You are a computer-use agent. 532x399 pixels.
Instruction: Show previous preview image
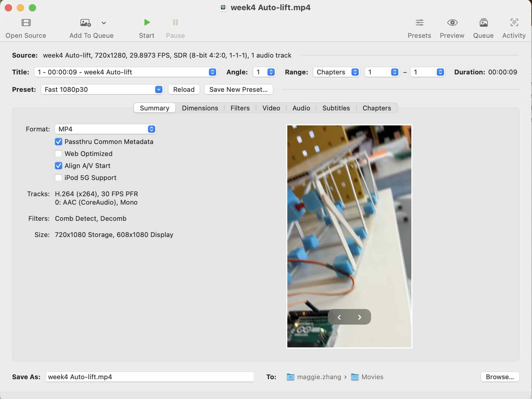pyautogui.click(x=339, y=317)
